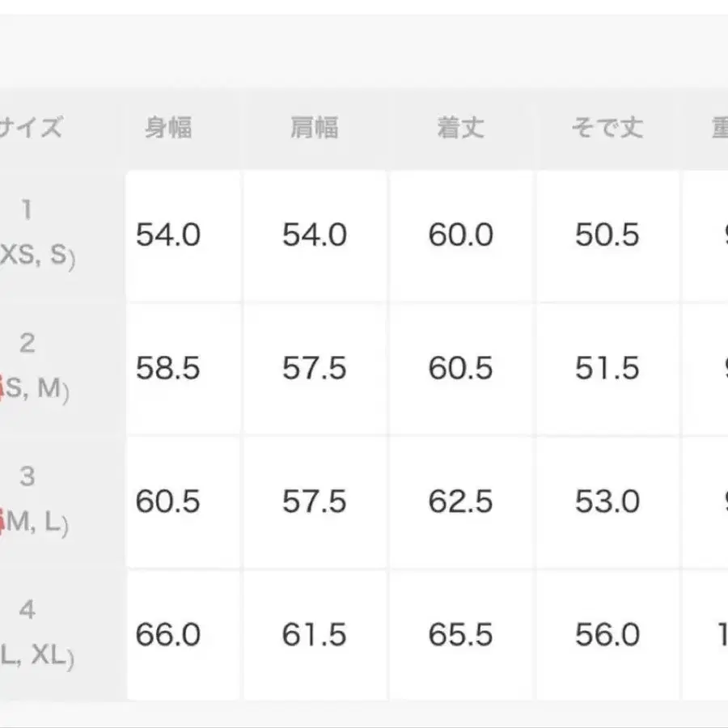Click the 肩幅 cell showing 61.5

[314, 635]
